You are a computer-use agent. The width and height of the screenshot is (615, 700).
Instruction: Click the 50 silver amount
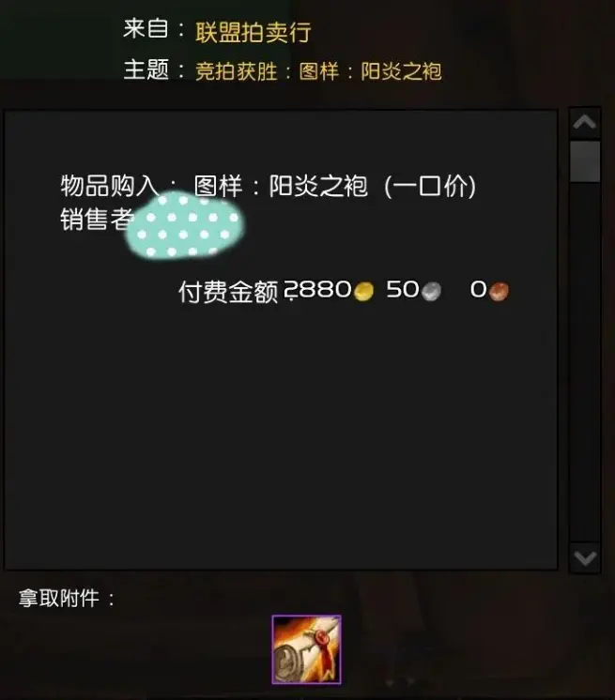click(x=403, y=289)
